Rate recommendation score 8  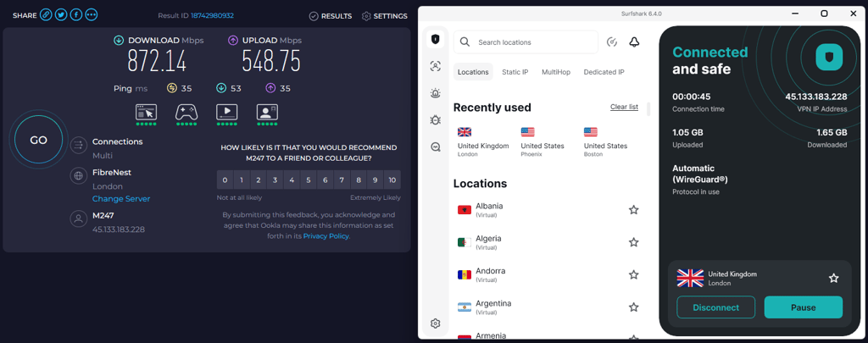click(x=359, y=180)
